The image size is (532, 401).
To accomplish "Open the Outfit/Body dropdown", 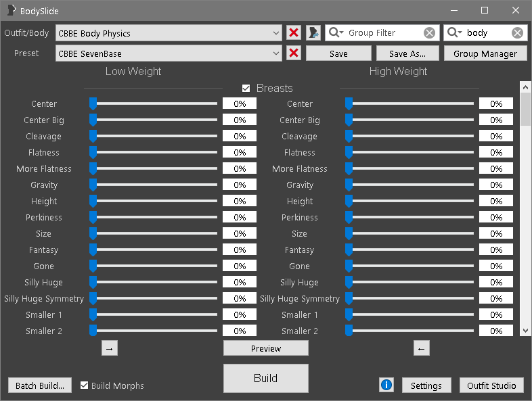I will tap(169, 33).
